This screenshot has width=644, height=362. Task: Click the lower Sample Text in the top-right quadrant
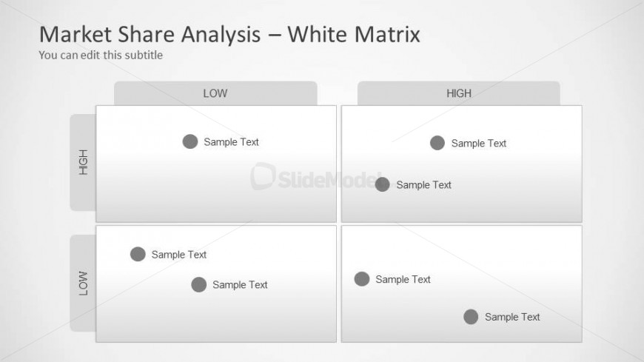(x=423, y=185)
